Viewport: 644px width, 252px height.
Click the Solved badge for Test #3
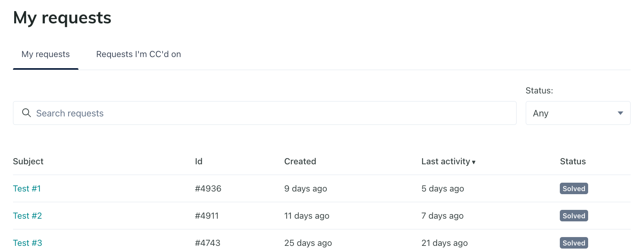pyautogui.click(x=574, y=243)
